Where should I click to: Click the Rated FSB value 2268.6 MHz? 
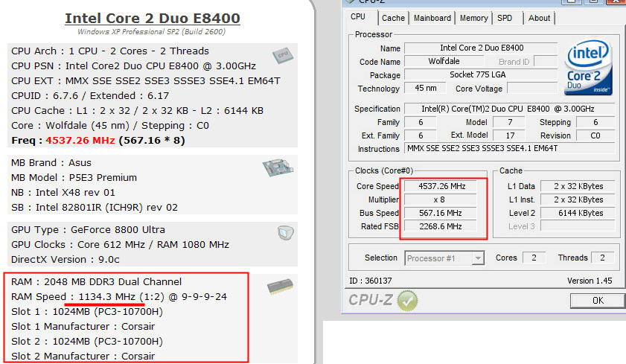pyautogui.click(x=441, y=226)
